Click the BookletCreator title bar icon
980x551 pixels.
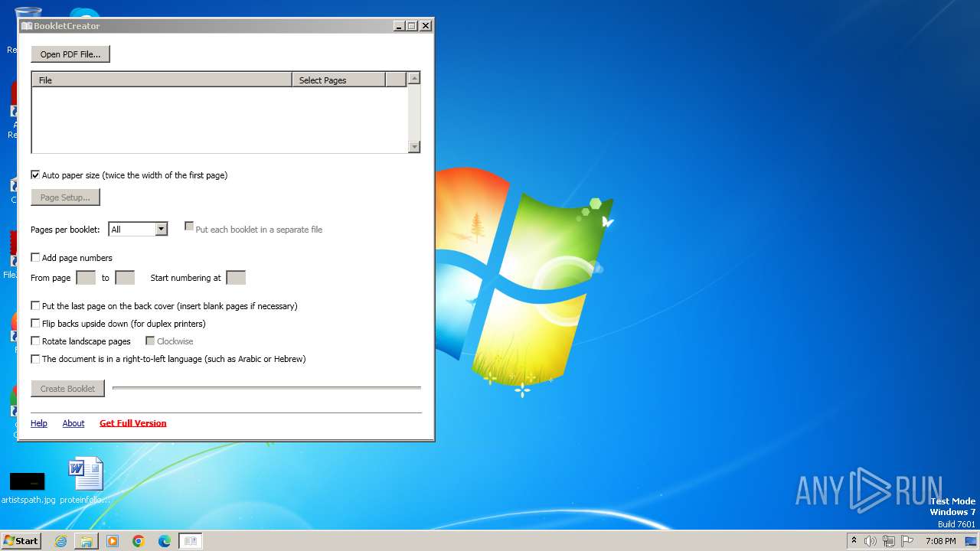click(x=27, y=26)
